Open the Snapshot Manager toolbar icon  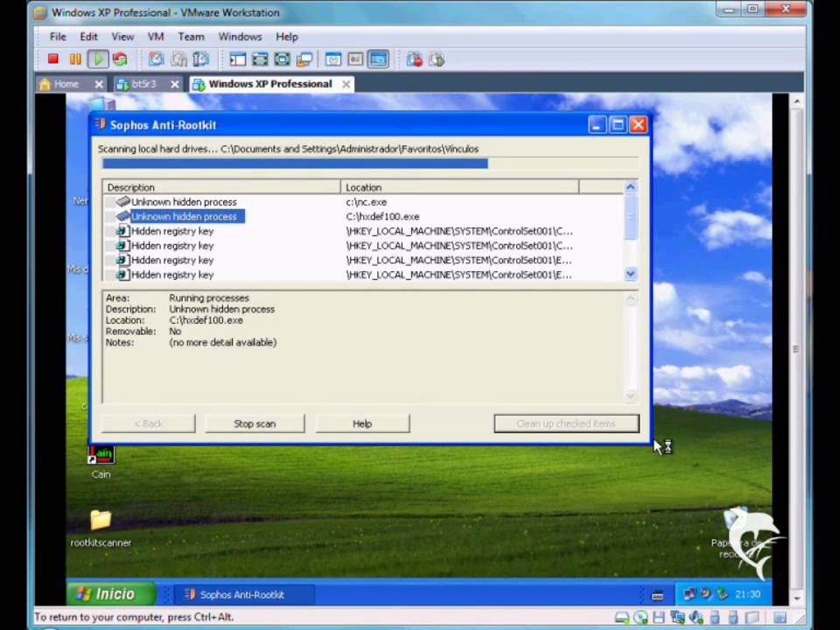[201, 59]
